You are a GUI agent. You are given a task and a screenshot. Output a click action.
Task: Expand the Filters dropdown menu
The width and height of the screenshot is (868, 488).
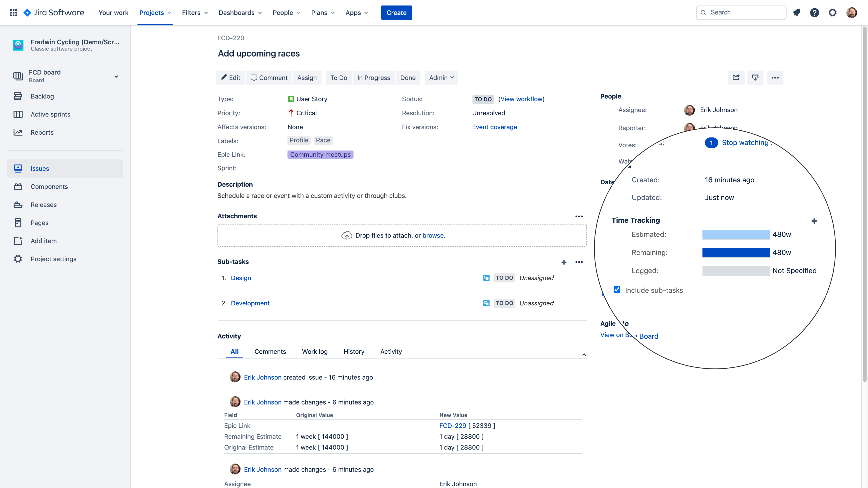[195, 12]
